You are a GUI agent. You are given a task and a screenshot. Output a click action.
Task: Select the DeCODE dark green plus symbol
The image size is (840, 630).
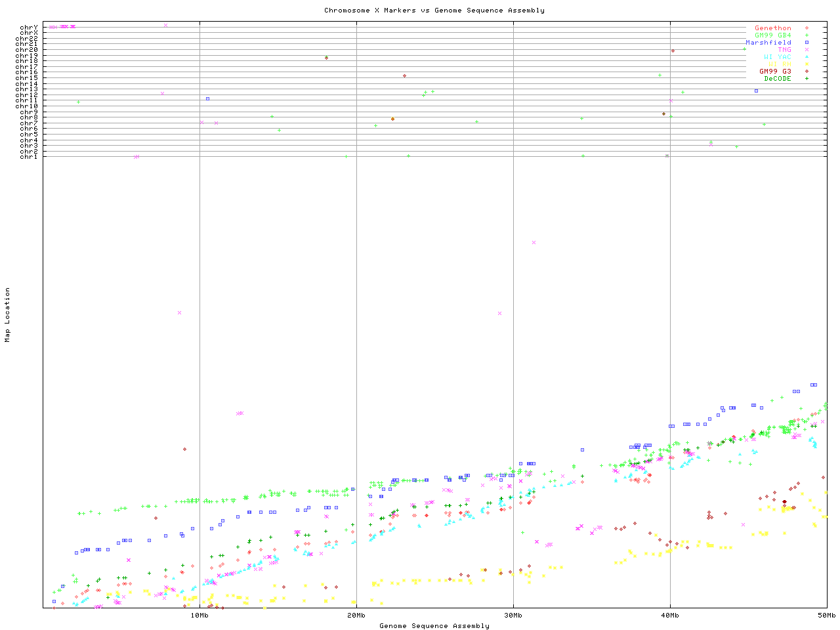[x=807, y=79]
